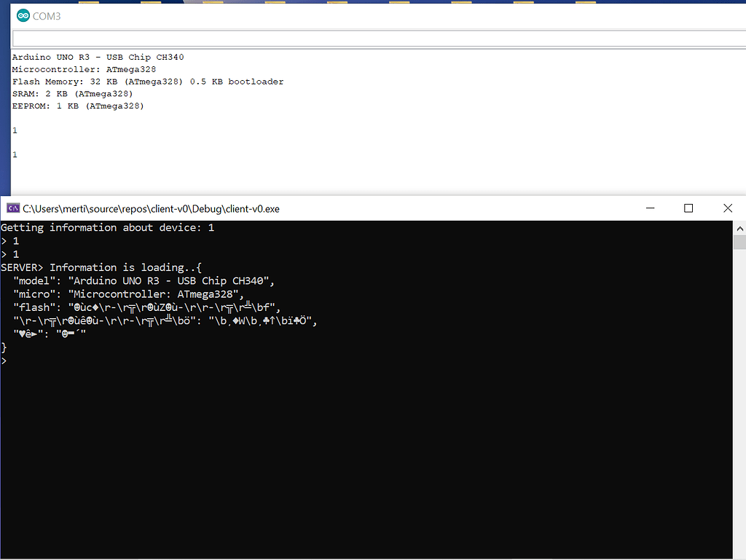
Task: Click the scrollbar up arrow in the console window
Action: [740, 227]
